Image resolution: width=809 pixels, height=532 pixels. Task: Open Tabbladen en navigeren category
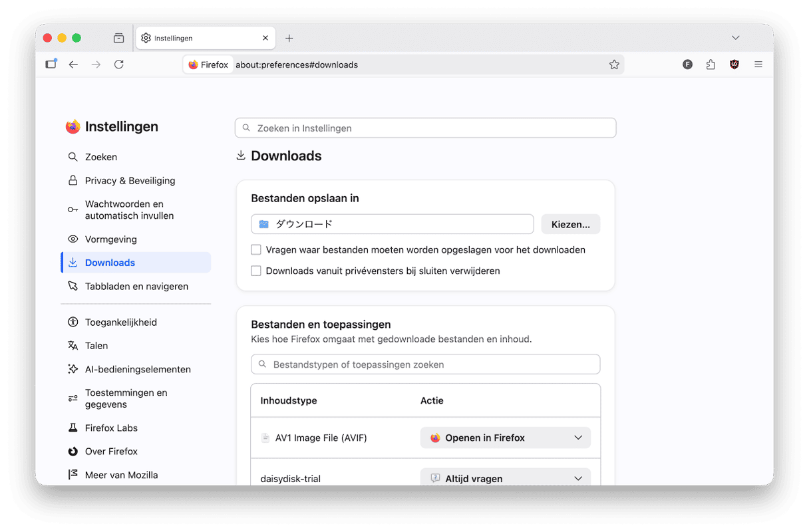pyautogui.click(x=136, y=286)
